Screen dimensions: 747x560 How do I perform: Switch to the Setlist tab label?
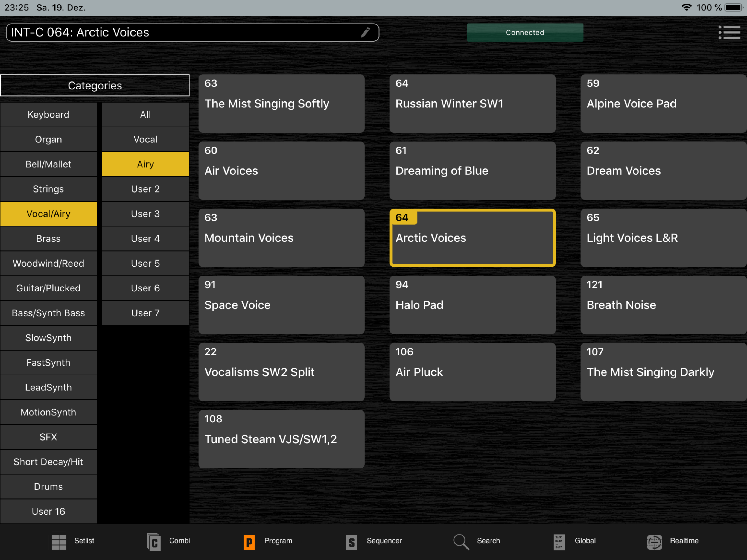(x=84, y=541)
